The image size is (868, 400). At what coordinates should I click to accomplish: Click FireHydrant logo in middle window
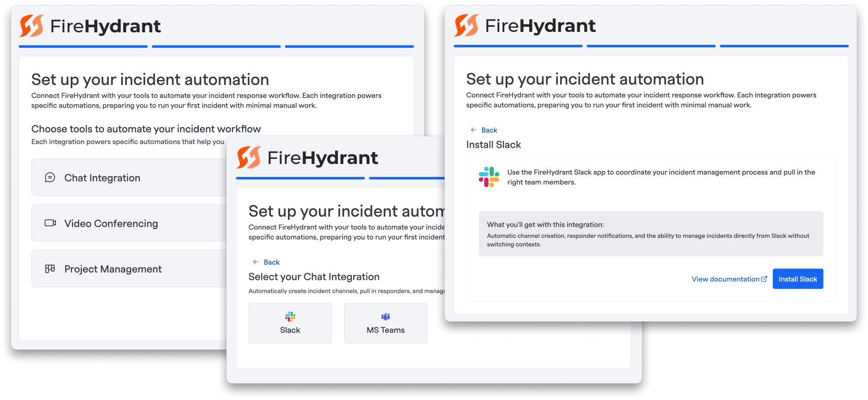click(x=307, y=158)
